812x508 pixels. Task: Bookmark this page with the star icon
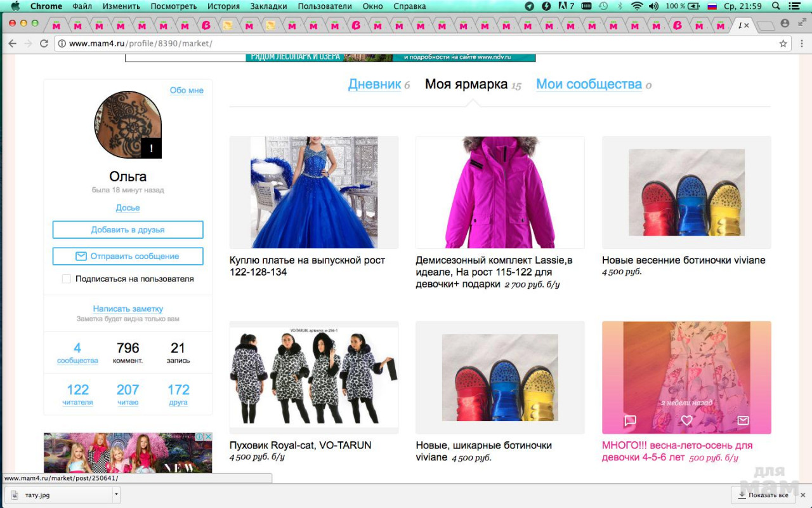(783, 44)
